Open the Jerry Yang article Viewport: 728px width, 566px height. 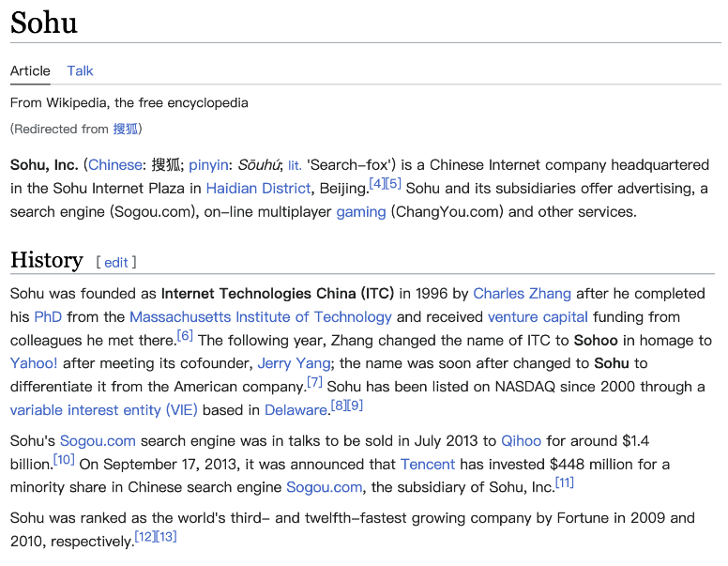[x=294, y=363]
